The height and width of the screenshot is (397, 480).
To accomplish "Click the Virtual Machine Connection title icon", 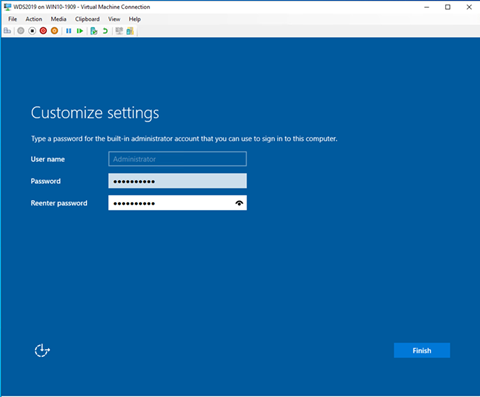I will pyautogui.click(x=7, y=7).
